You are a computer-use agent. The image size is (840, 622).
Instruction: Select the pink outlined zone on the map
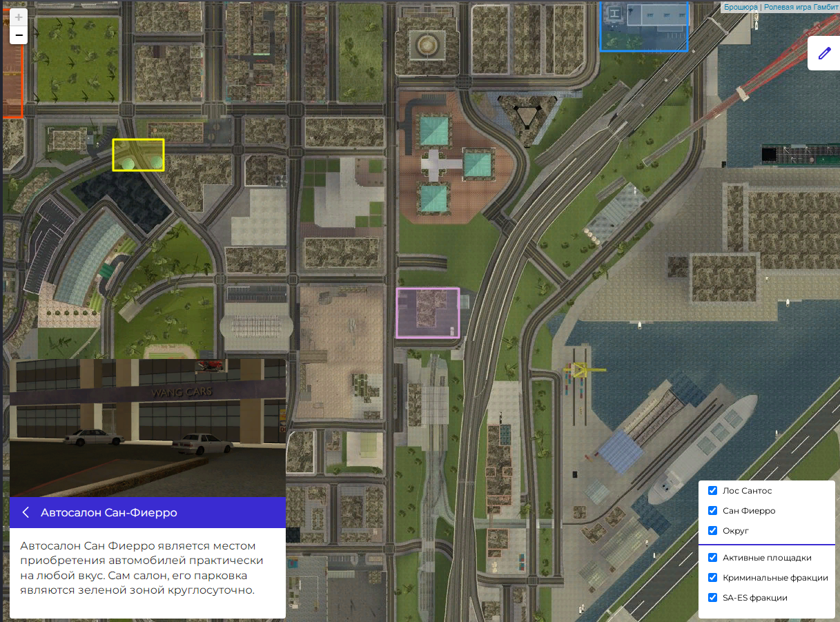pyautogui.click(x=427, y=313)
